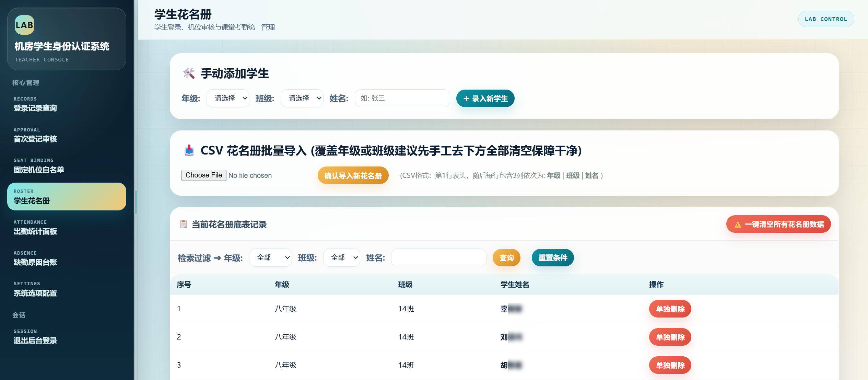868x380 pixels.
Task: Click 一键清空所有花名册数据 button
Action: click(778, 224)
